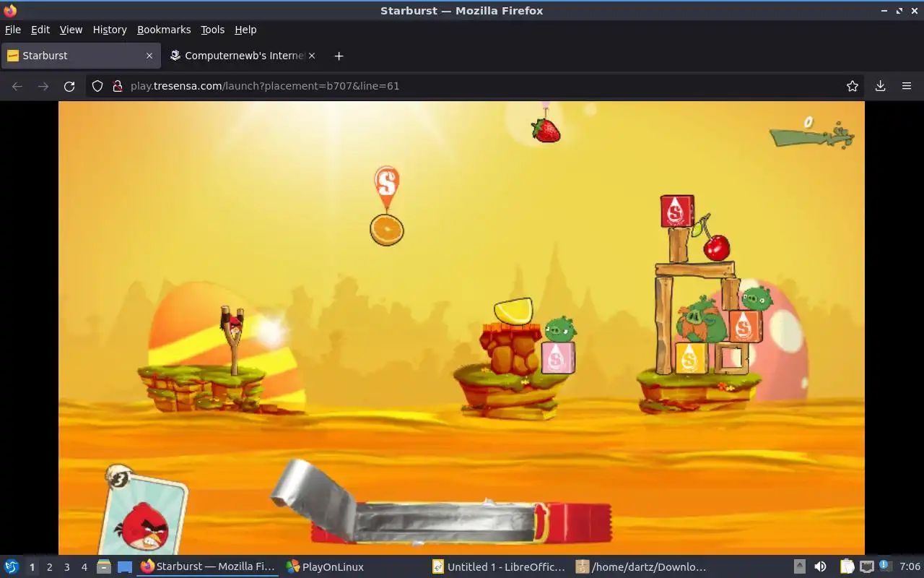Switch to workspace 1

pyautogui.click(x=32, y=567)
